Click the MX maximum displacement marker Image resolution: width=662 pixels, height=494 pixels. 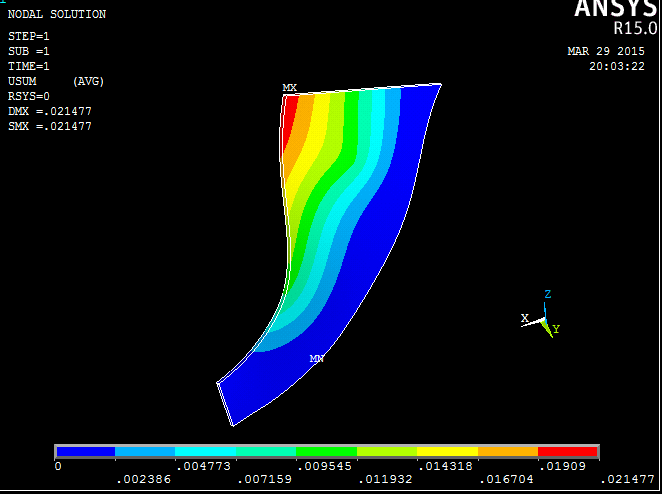tap(290, 88)
